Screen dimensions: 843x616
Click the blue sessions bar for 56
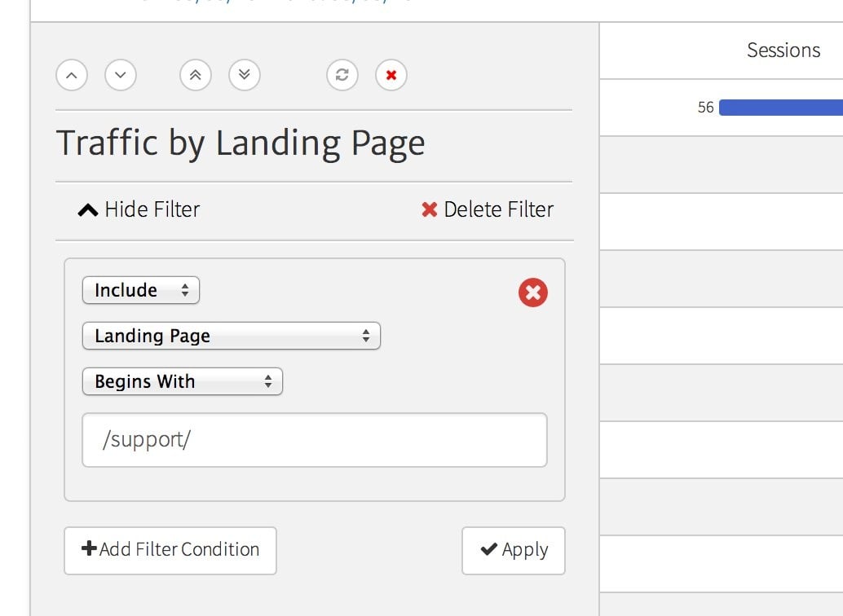(781, 107)
